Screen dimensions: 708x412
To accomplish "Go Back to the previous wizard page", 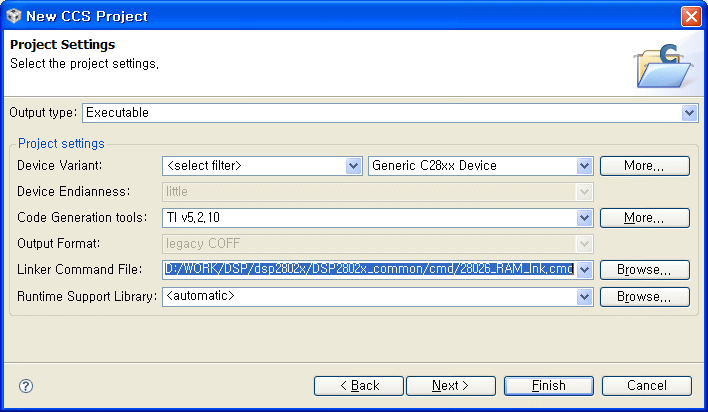I will tap(359, 386).
